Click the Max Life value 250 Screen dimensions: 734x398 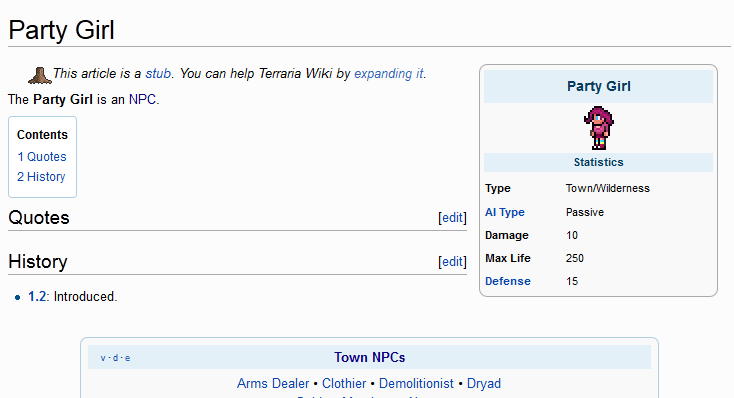click(x=575, y=258)
